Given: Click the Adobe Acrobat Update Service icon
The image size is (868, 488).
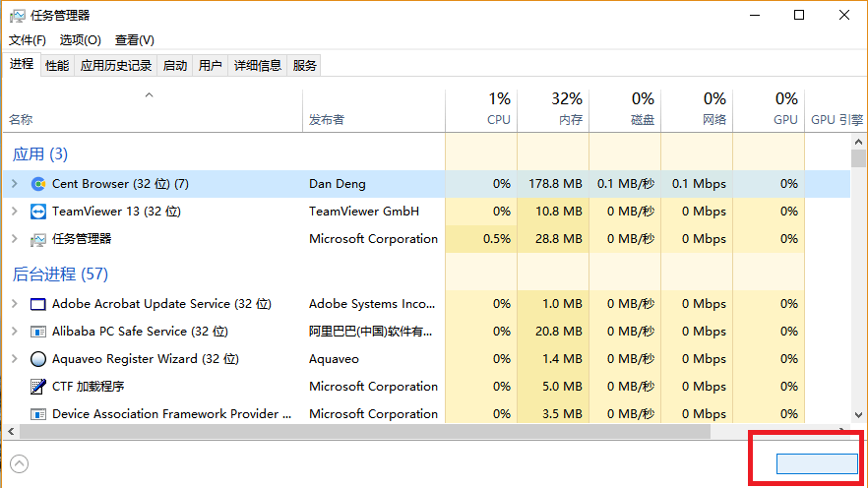Looking at the screenshot, I should (38, 304).
